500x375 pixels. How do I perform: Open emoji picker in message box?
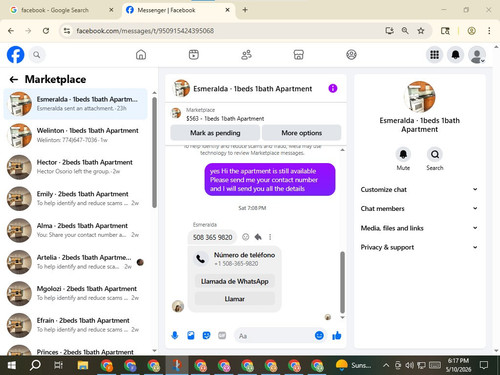(319, 335)
